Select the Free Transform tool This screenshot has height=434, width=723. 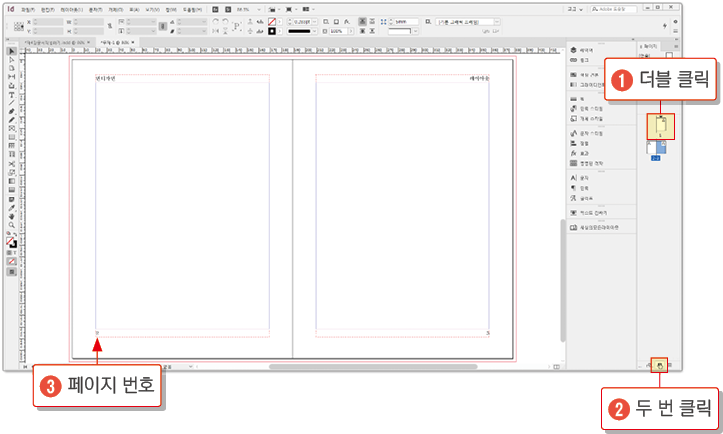tap(12, 172)
